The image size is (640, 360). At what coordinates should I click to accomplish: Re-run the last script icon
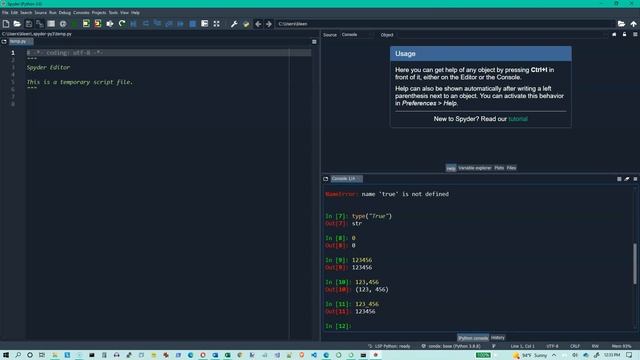coord(122,24)
